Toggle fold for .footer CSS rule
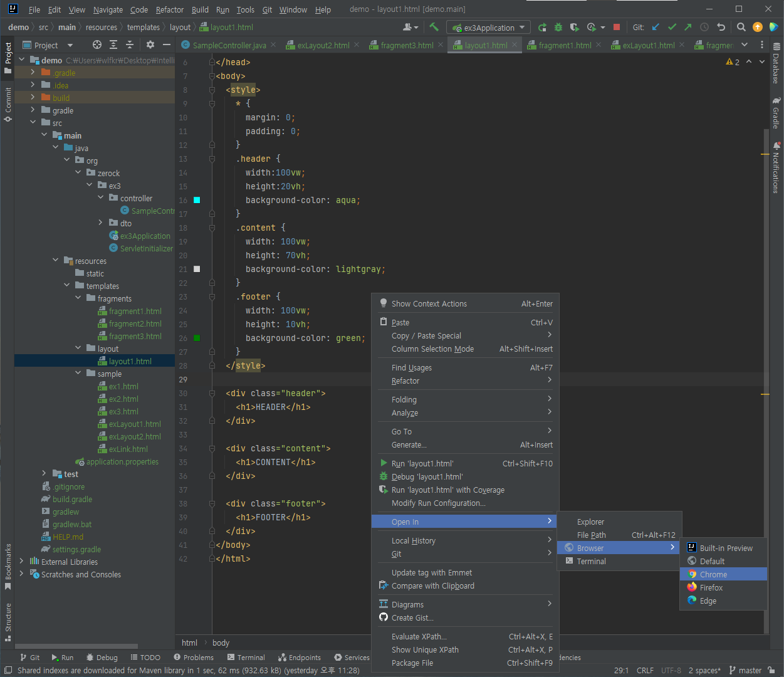The width and height of the screenshot is (784, 677). click(212, 297)
